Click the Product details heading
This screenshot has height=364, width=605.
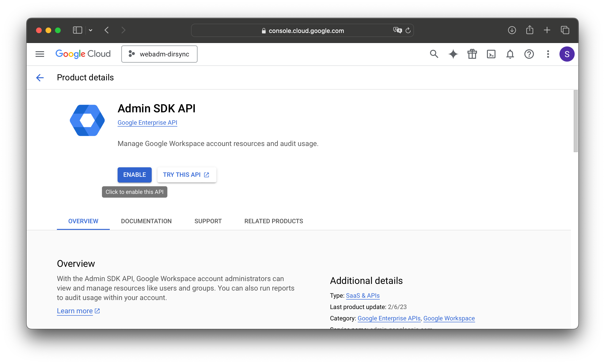click(85, 77)
